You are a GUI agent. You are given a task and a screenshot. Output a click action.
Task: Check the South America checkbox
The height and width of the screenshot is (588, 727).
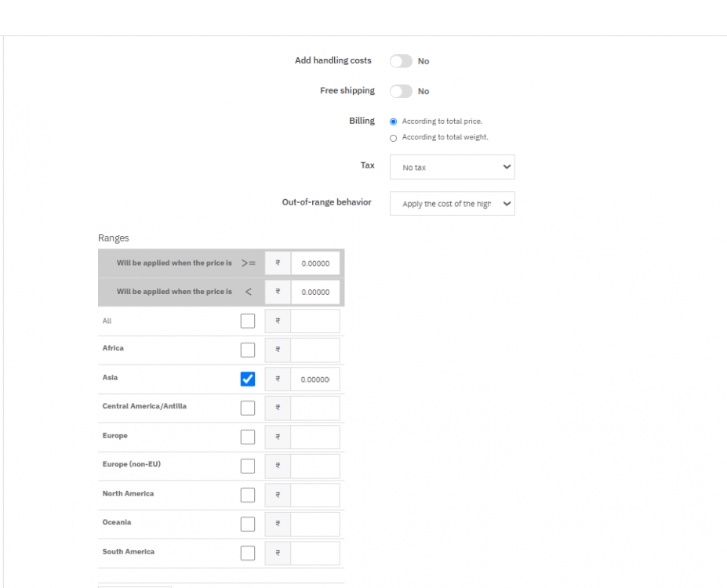click(248, 553)
